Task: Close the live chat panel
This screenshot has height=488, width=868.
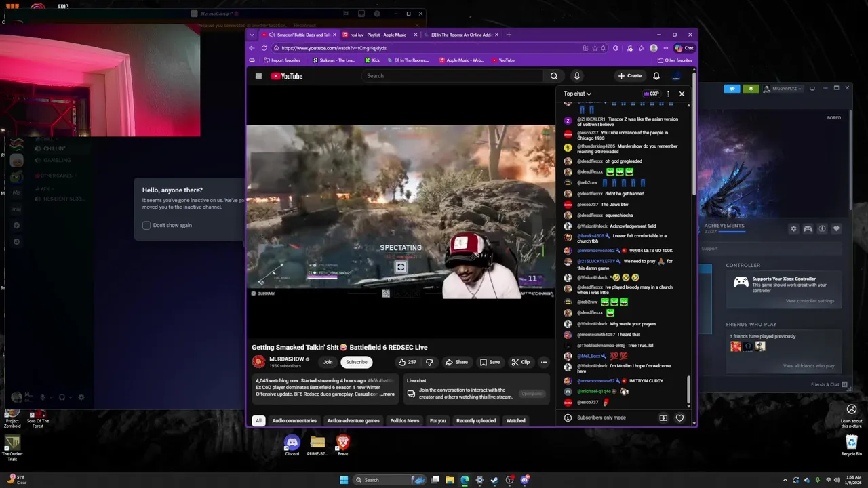Action: click(682, 94)
